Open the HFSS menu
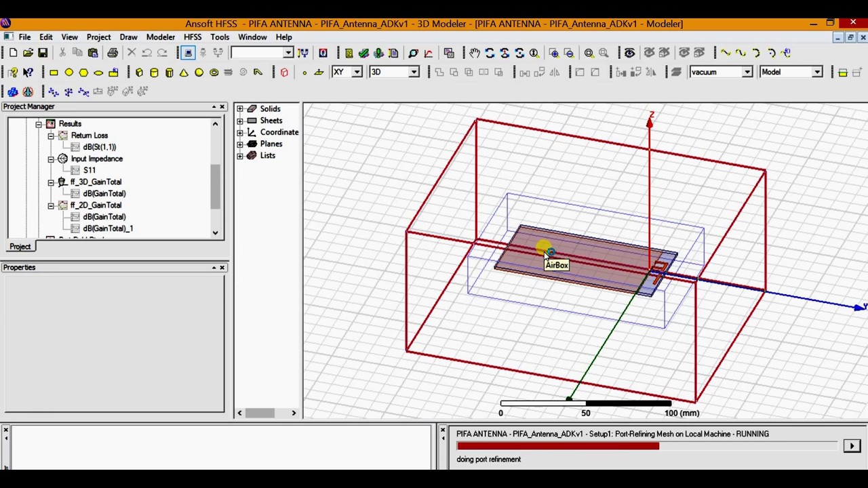The width and height of the screenshot is (868, 488). 193,37
